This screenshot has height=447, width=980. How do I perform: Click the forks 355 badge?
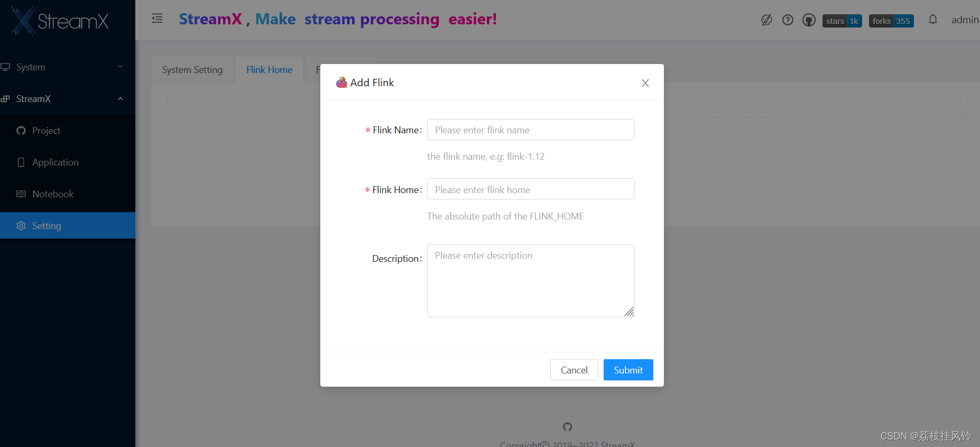[891, 21]
